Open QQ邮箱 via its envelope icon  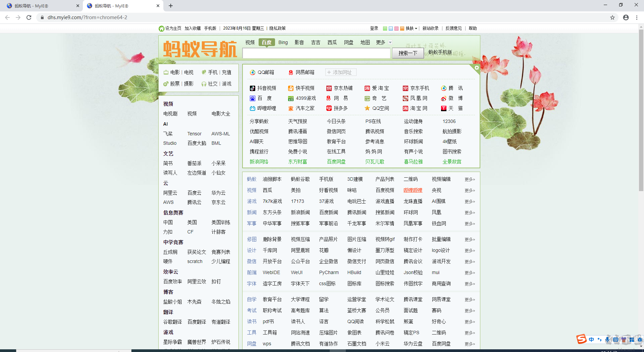point(252,72)
